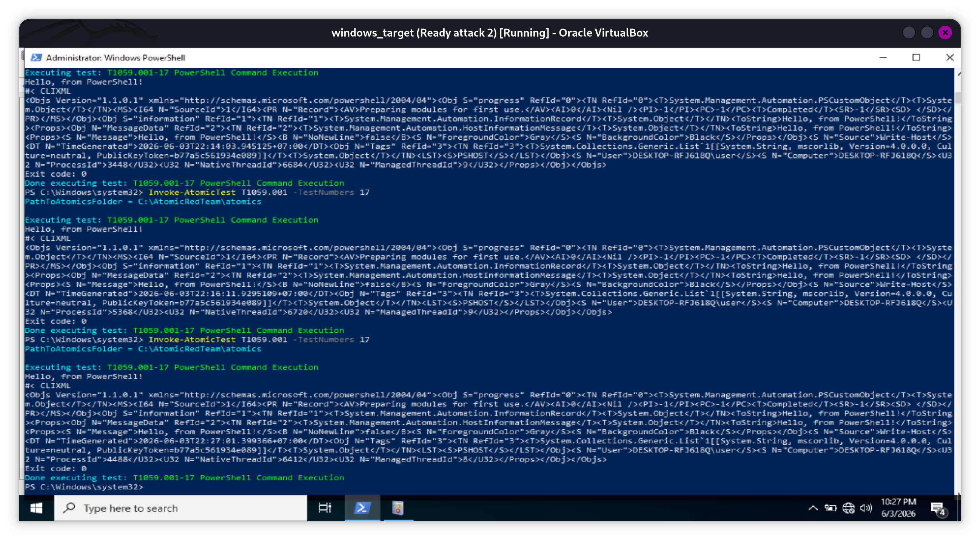980x540 pixels.
Task: Close the VirtualBox window with magenta button
Action: pos(945,33)
